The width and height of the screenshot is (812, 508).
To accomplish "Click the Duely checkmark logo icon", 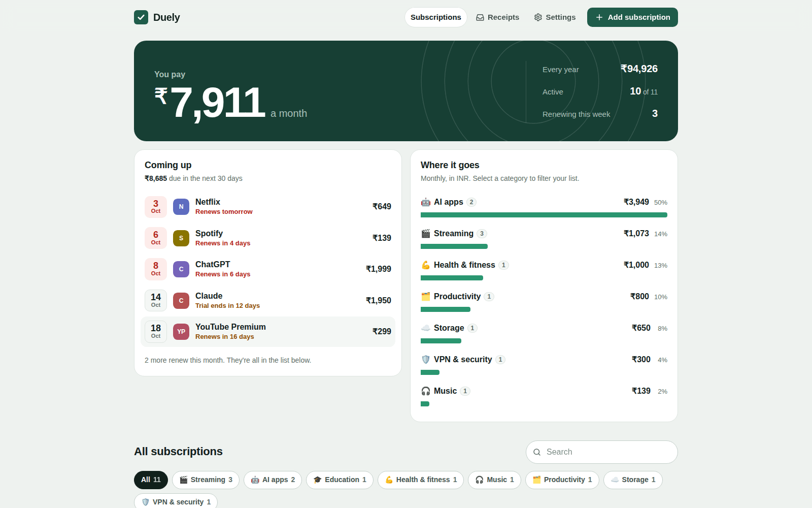I will click(141, 17).
